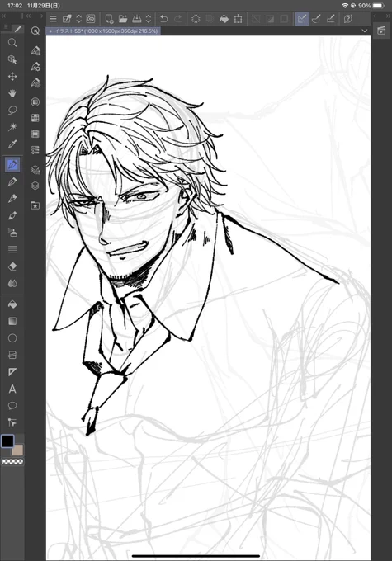Expand the up/down arrows after the Save icon

pos(149,19)
